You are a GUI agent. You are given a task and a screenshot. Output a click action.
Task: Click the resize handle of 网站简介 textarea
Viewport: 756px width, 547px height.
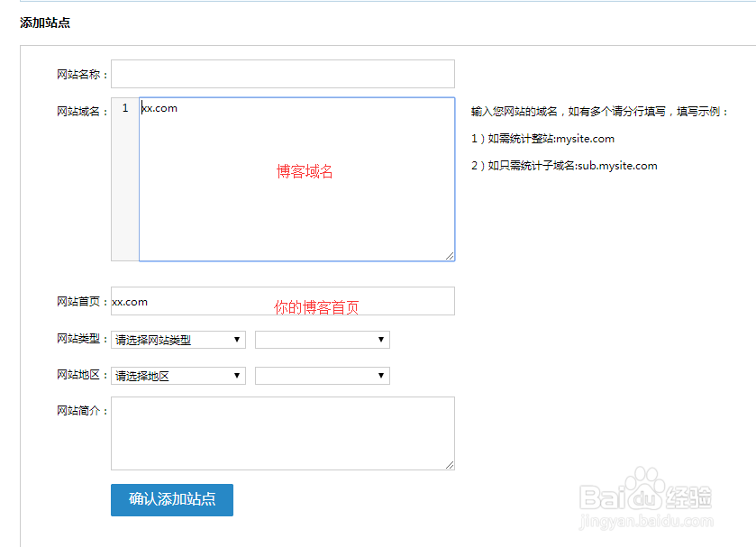pyautogui.click(x=451, y=465)
